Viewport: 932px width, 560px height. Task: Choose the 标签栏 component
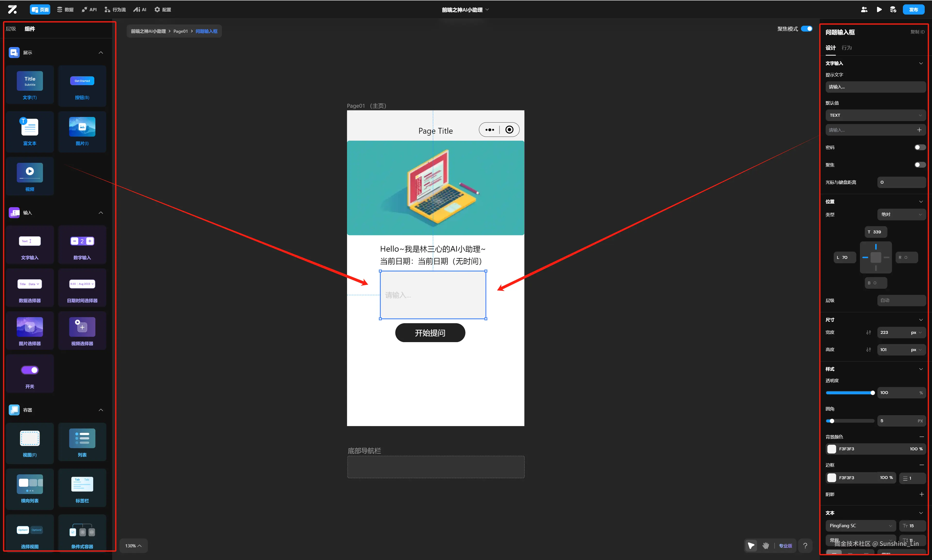(82, 488)
